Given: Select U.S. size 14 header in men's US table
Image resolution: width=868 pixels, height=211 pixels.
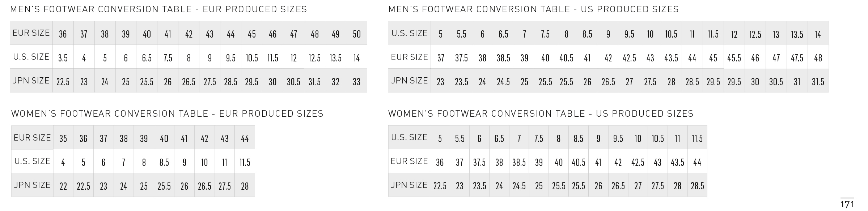Looking at the screenshot, I should pos(818,34).
